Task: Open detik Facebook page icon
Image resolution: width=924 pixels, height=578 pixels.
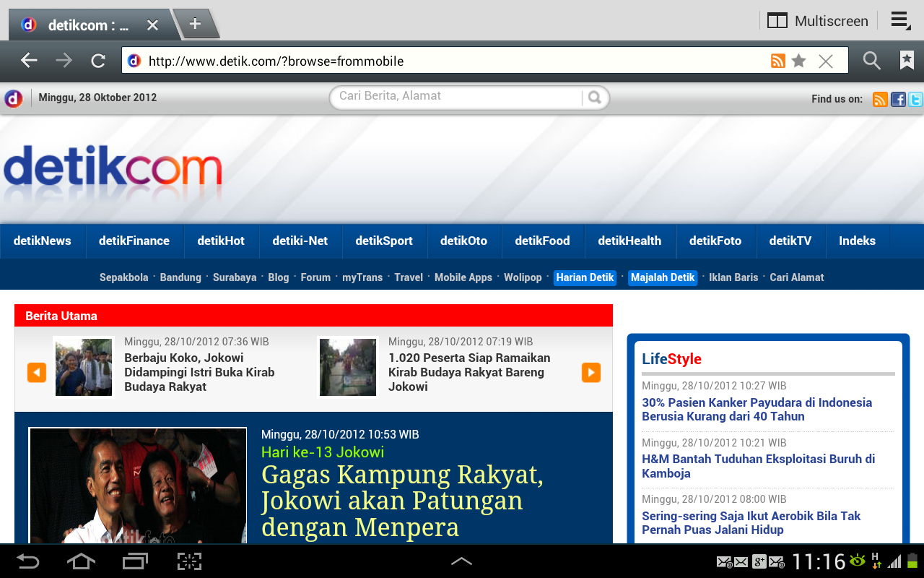Action: [x=898, y=100]
